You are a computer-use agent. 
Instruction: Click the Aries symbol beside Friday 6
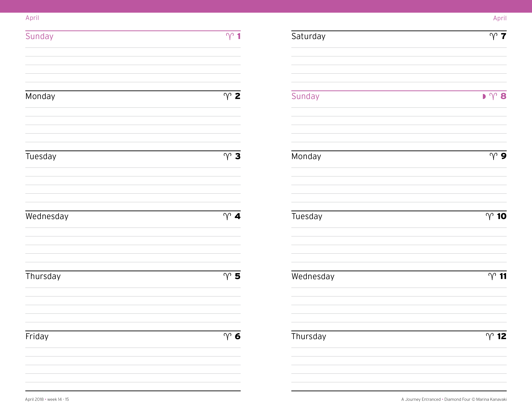pyautogui.click(x=227, y=336)
